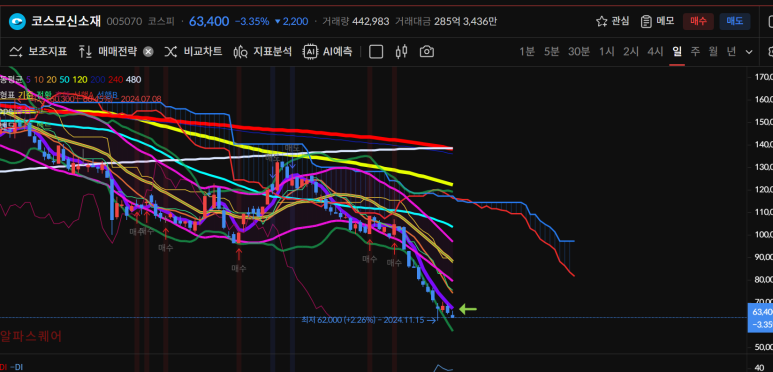This screenshot has height=372, width=773.
Task: Remove strategy with X next to 매매전략
Action: (x=148, y=52)
